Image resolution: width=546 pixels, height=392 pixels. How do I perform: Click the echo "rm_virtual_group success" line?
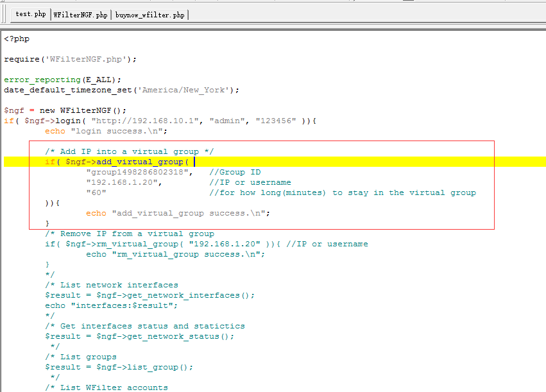pos(175,255)
